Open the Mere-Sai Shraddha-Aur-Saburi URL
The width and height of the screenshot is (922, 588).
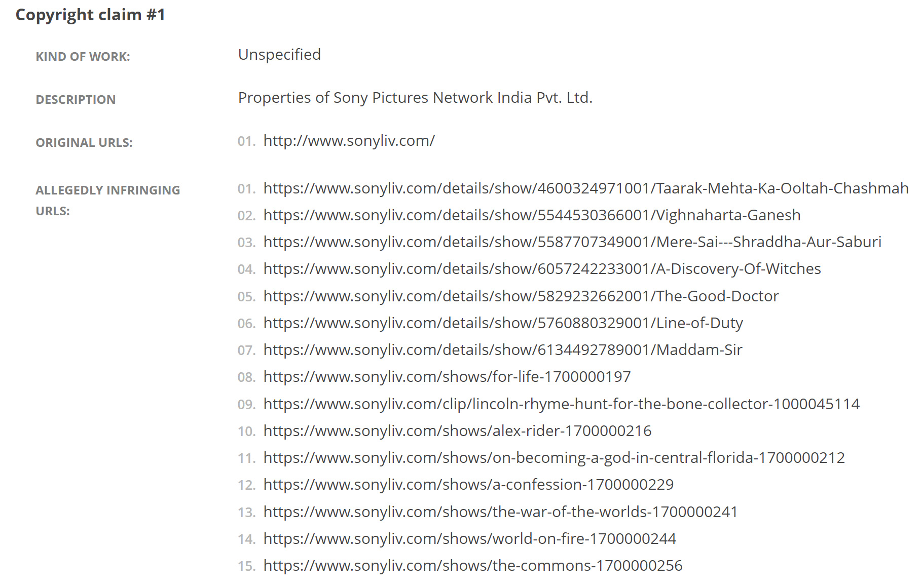[572, 242]
